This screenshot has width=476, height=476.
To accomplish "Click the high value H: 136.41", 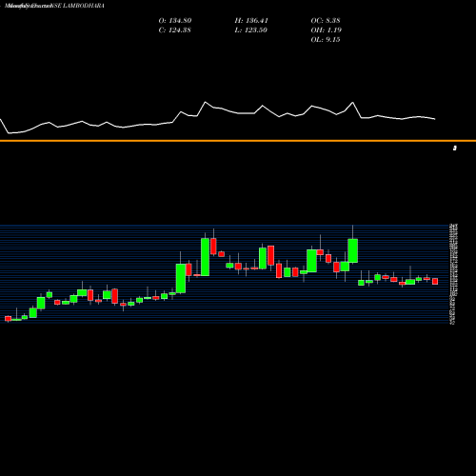I will click(251, 21).
